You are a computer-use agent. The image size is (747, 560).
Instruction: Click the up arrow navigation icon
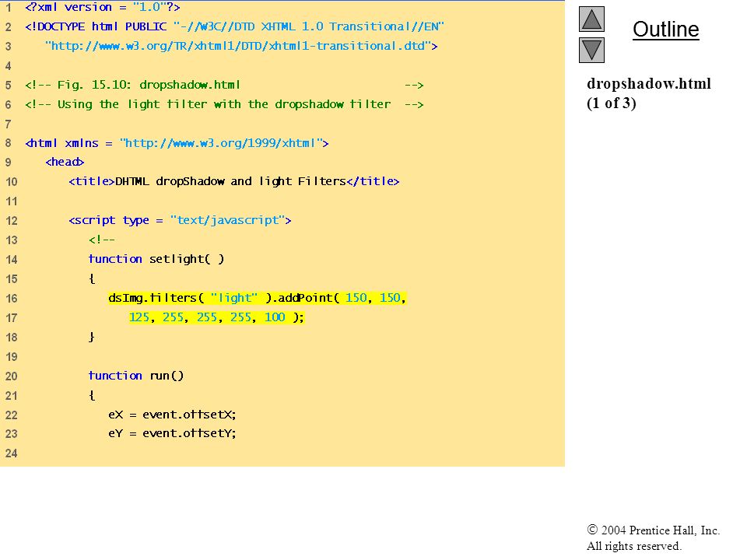point(591,19)
